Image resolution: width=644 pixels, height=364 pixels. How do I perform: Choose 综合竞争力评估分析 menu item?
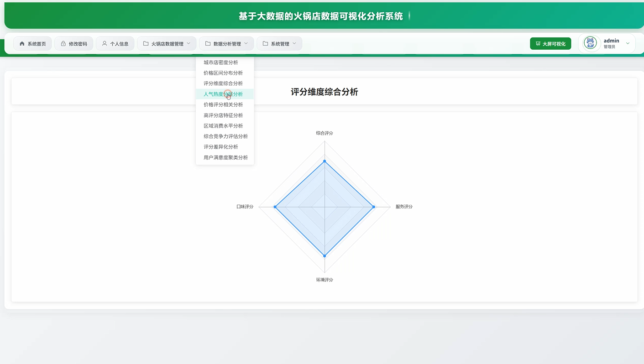tap(225, 136)
